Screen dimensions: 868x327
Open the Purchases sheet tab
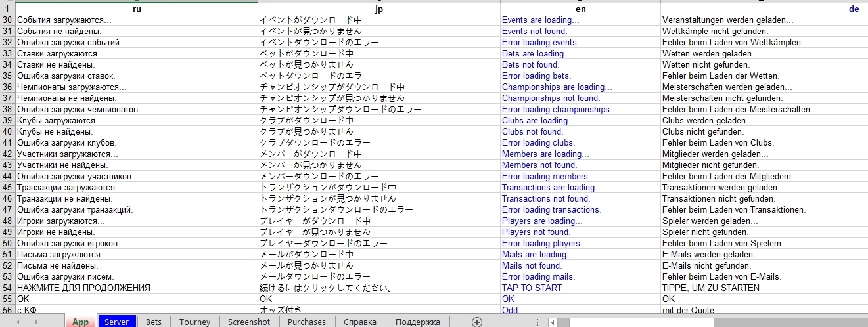(x=306, y=322)
